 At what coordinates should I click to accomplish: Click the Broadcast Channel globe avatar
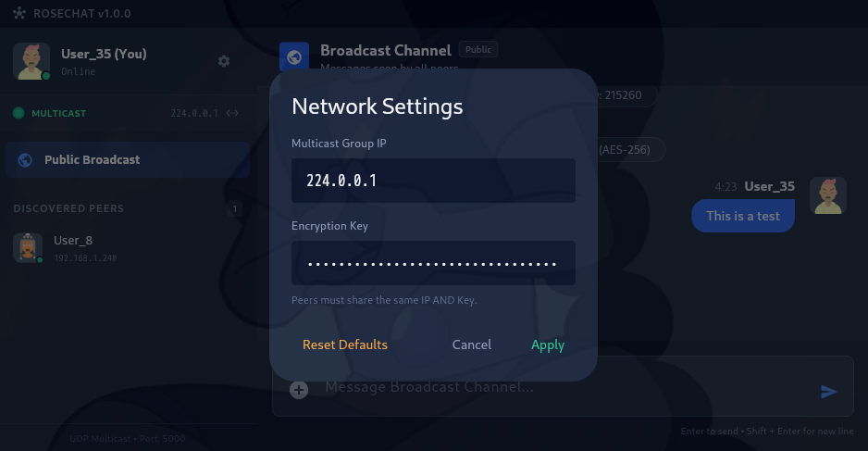point(294,56)
